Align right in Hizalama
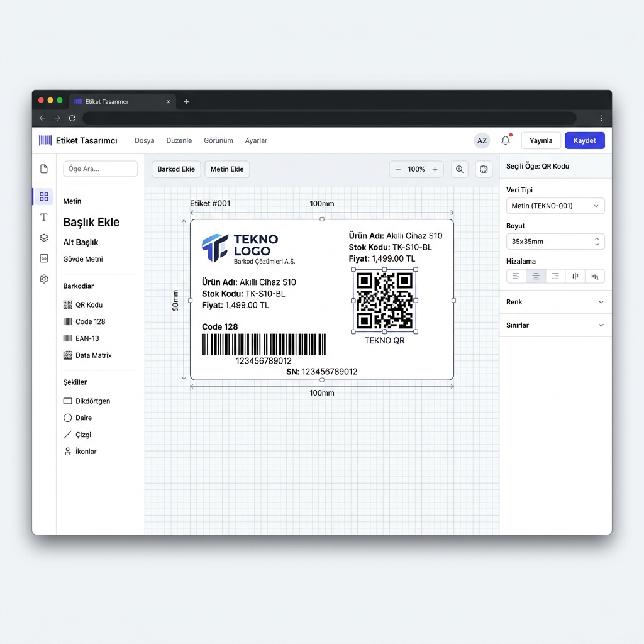 555,277
